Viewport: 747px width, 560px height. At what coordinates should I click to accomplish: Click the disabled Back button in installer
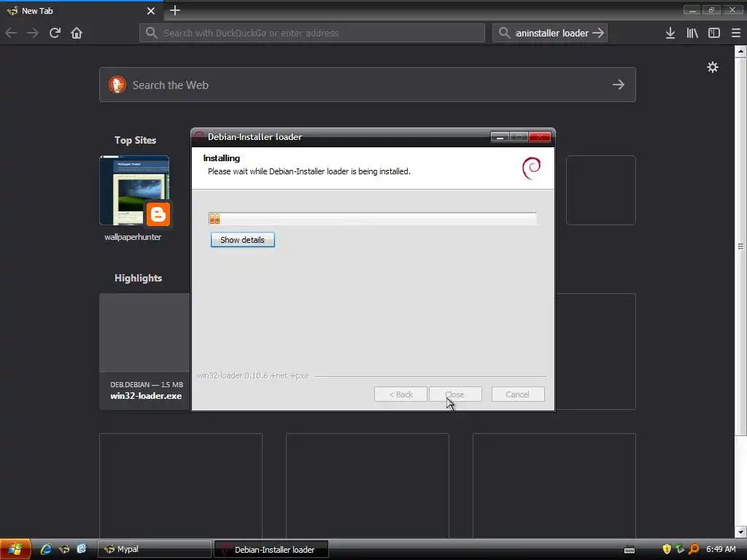coord(400,394)
